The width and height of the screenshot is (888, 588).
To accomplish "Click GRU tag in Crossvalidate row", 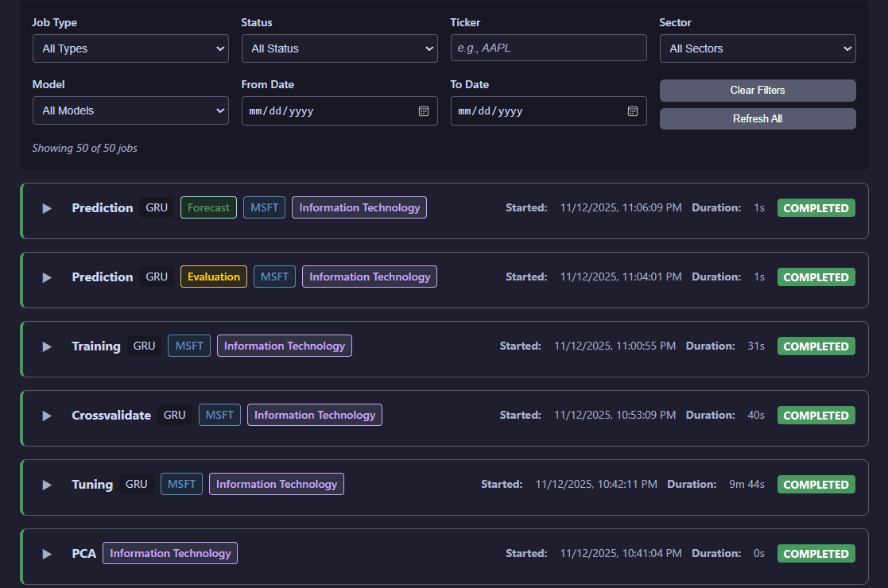I will click(174, 415).
